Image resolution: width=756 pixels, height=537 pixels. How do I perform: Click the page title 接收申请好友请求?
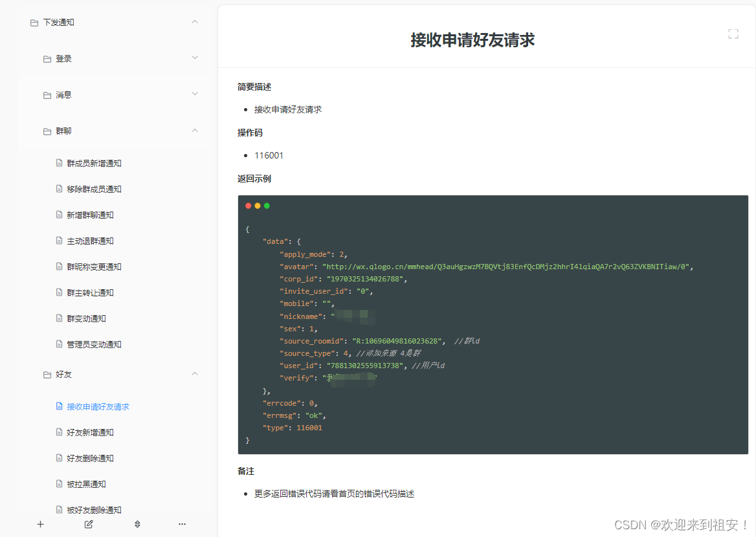click(x=472, y=40)
